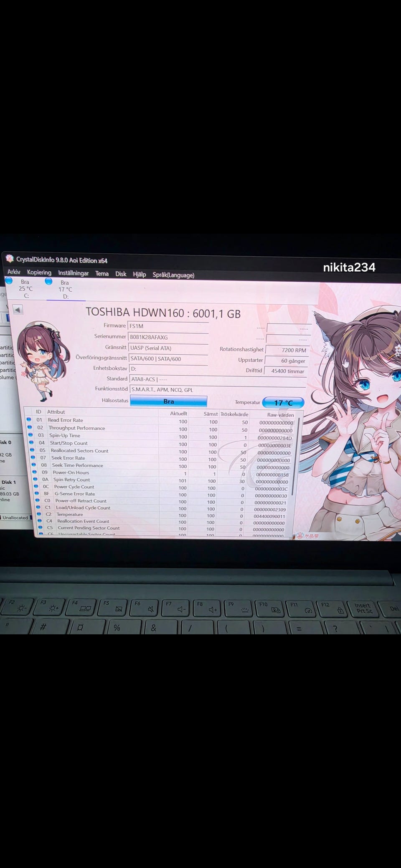
Task: Click the status icon of Reallocated Sectors Count
Action: tap(33, 450)
